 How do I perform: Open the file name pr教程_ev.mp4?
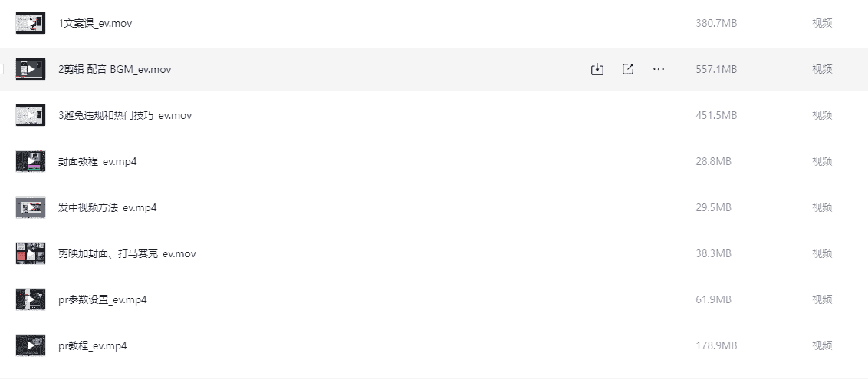(93, 345)
